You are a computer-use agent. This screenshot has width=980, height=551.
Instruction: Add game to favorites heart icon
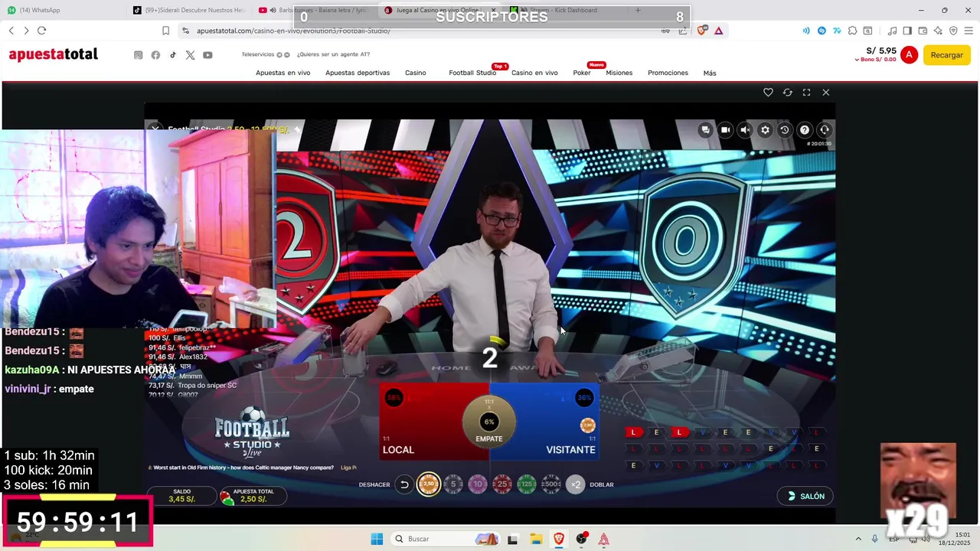768,92
